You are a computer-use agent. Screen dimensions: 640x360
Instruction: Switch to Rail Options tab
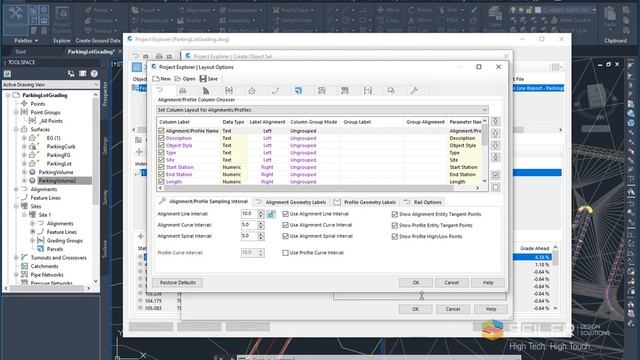(x=423, y=202)
